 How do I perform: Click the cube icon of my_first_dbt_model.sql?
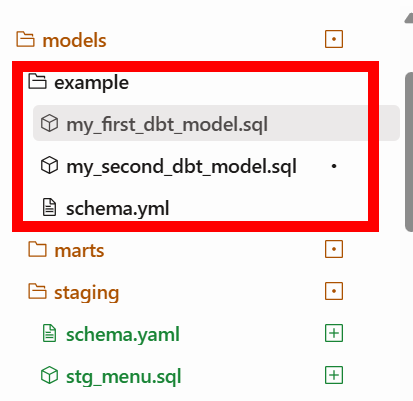(49, 123)
